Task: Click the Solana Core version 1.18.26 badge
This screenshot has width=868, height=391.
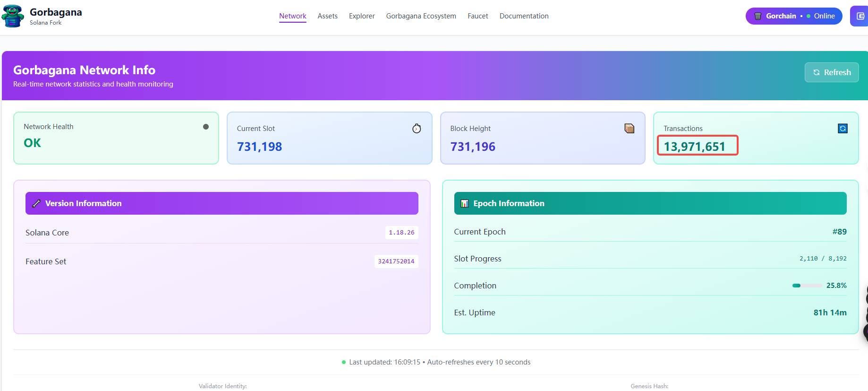Action: point(401,233)
